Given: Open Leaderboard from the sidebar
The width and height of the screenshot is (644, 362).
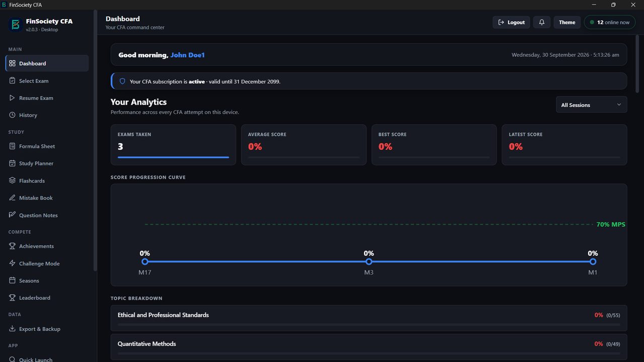Looking at the screenshot, I should [x=47, y=298].
